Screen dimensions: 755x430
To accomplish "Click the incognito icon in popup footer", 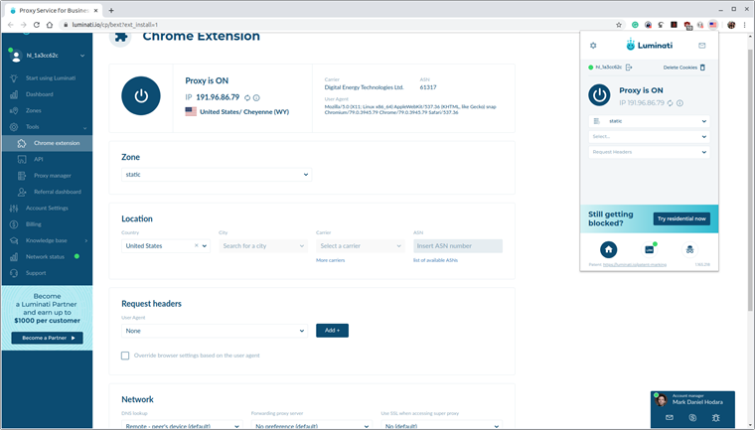I will click(690, 249).
